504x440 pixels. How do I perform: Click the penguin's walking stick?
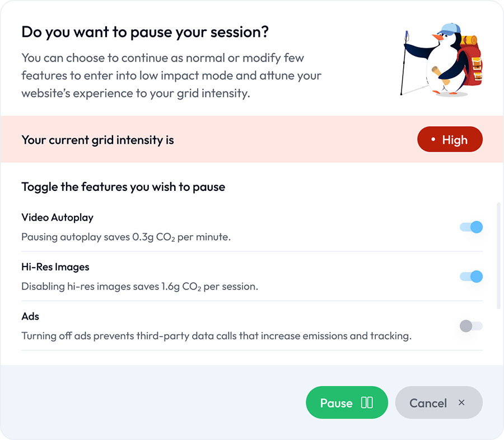[x=404, y=63]
